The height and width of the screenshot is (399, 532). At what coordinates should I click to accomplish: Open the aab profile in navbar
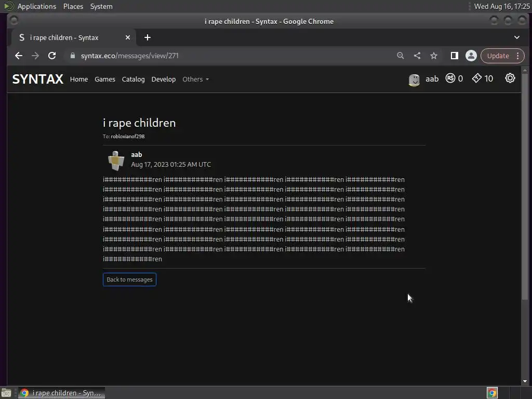432,79
